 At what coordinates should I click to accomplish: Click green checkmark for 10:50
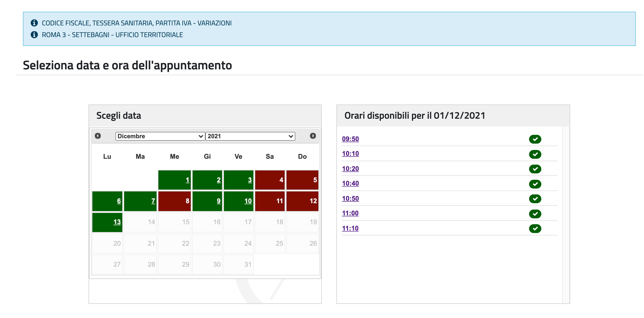tap(535, 199)
